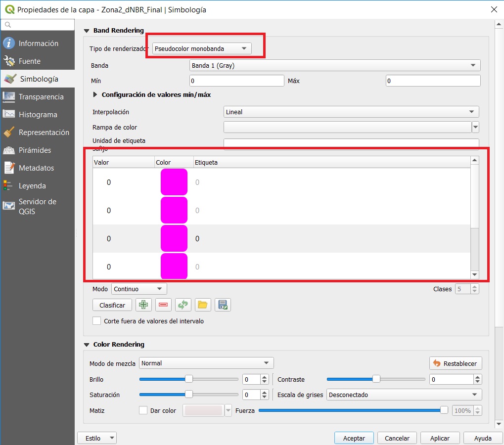Open the Pirámides section
The width and height of the screenshot is (504, 445).
click(35, 150)
